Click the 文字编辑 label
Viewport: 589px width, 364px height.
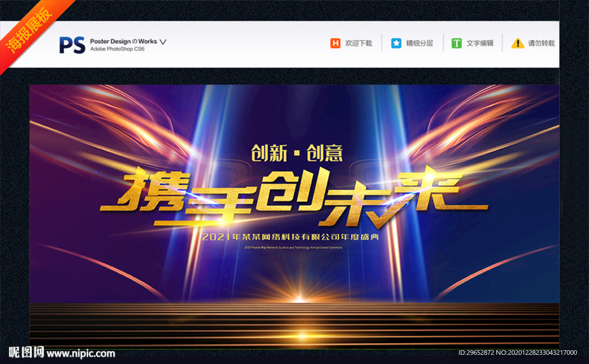tap(480, 43)
